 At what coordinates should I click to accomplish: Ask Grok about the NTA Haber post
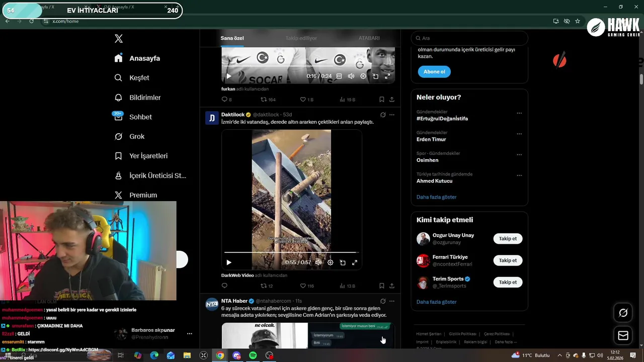coord(383,301)
